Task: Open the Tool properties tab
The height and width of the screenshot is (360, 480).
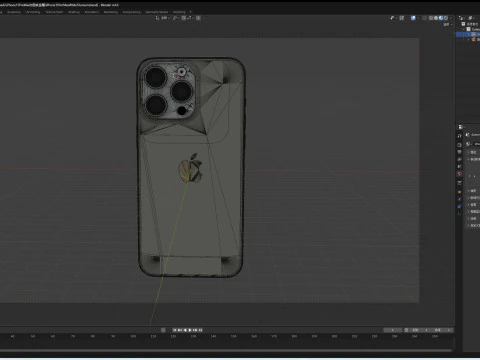Action: click(x=459, y=136)
